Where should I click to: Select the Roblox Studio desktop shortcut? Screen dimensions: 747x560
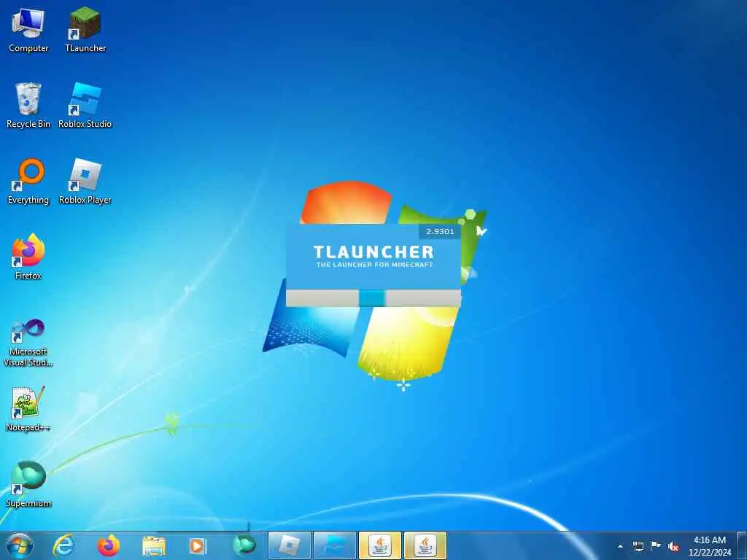[85, 106]
